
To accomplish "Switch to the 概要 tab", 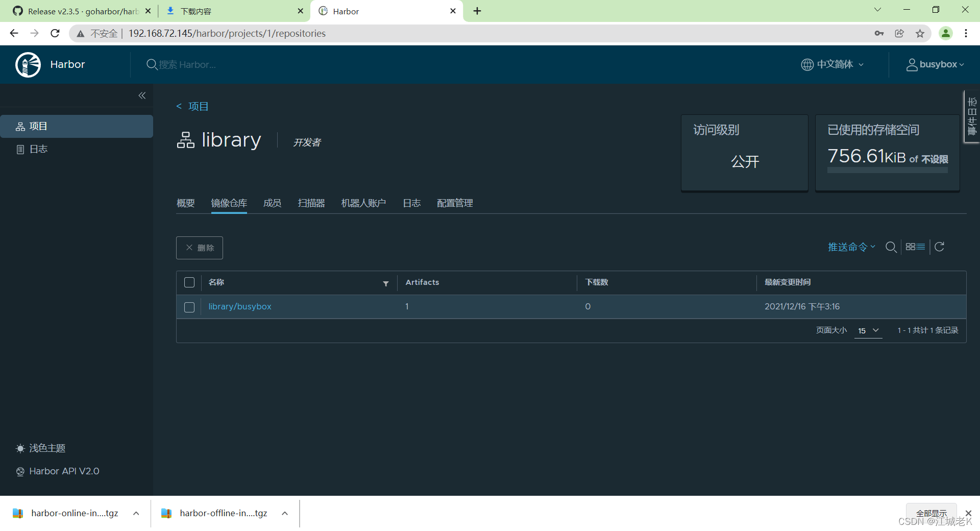I will coord(186,203).
